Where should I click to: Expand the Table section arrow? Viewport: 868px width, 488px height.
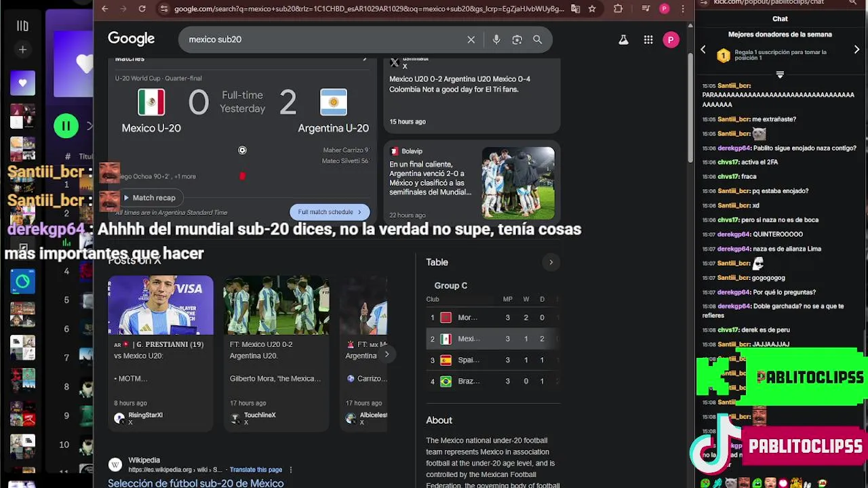click(551, 262)
